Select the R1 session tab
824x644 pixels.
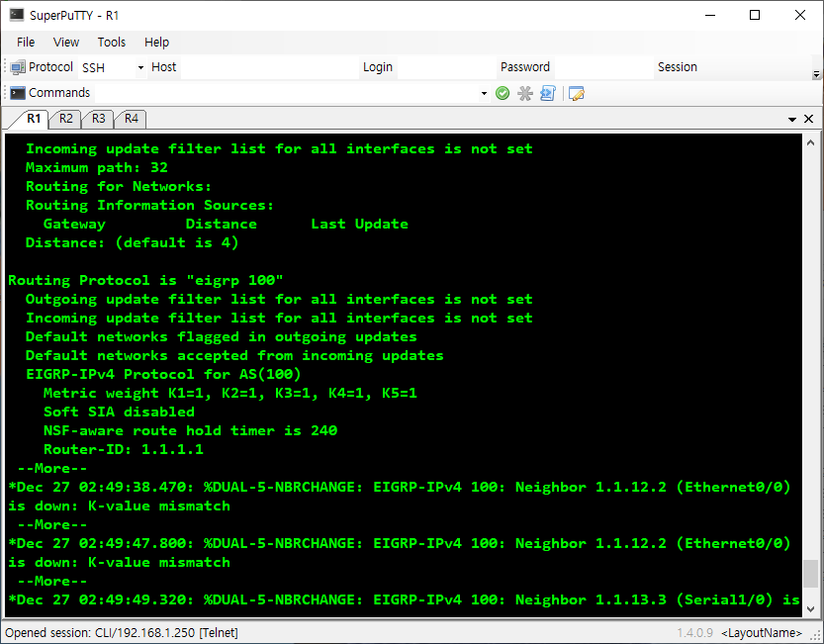pos(33,119)
